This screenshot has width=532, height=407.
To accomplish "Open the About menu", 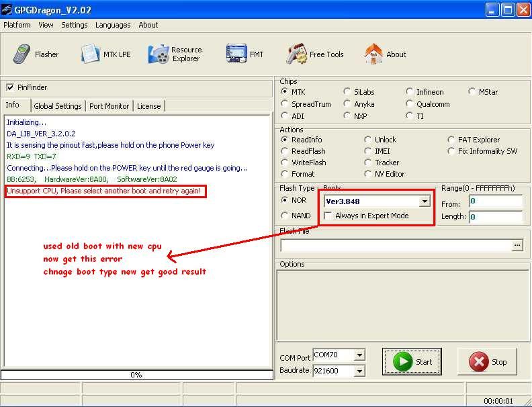I will pos(148,25).
